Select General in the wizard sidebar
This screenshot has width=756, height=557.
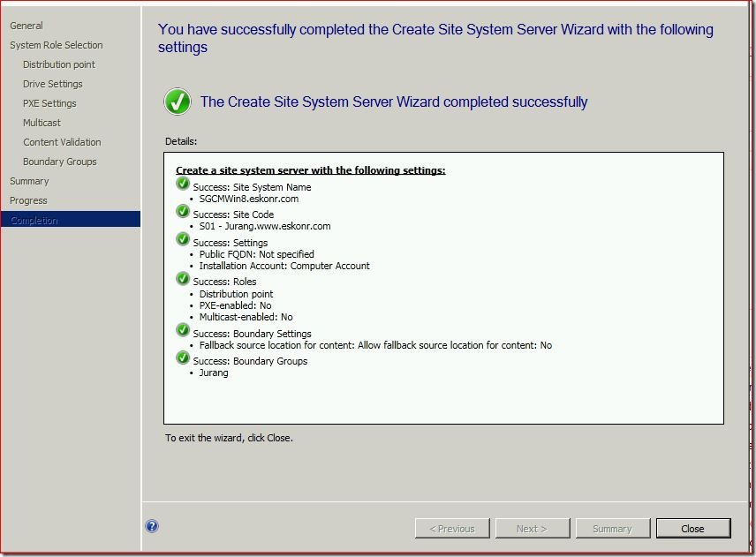click(26, 26)
